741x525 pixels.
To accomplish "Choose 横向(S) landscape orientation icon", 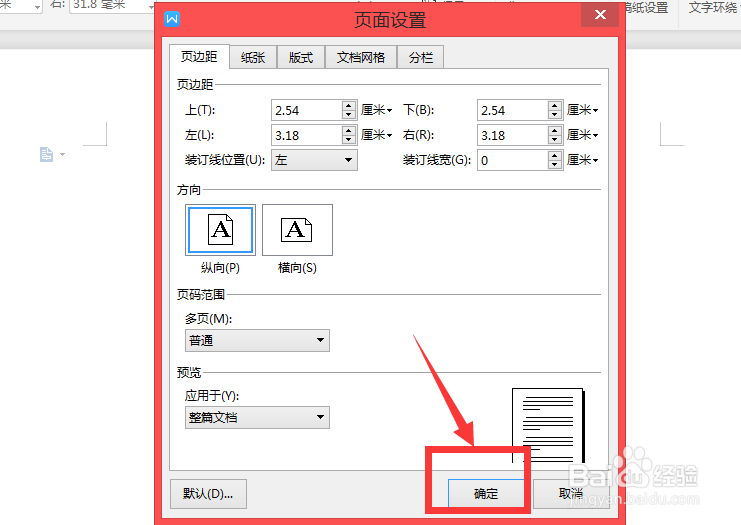I will click(297, 230).
